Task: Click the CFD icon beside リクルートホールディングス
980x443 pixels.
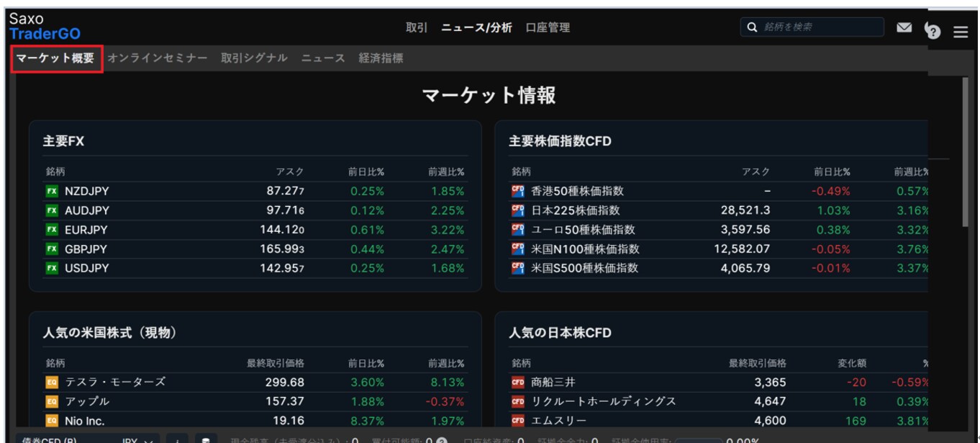Action: (518, 402)
